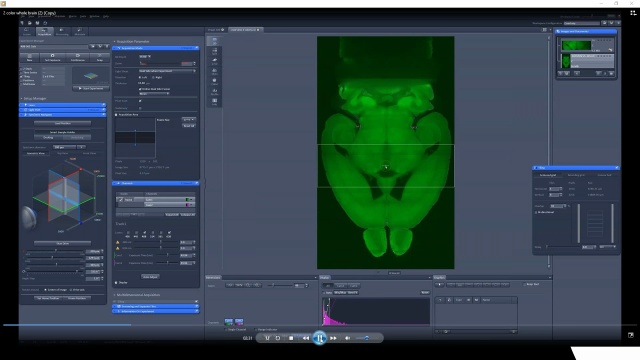Enable the Single Channel checkbox
640x360 pixels.
coord(226,329)
